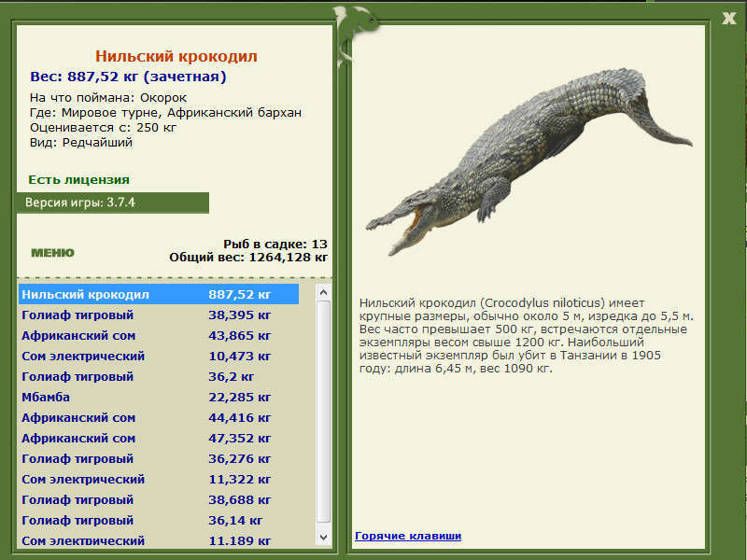
Task: Select the Мбамба 22,285 кг entry
Action: [x=159, y=397]
